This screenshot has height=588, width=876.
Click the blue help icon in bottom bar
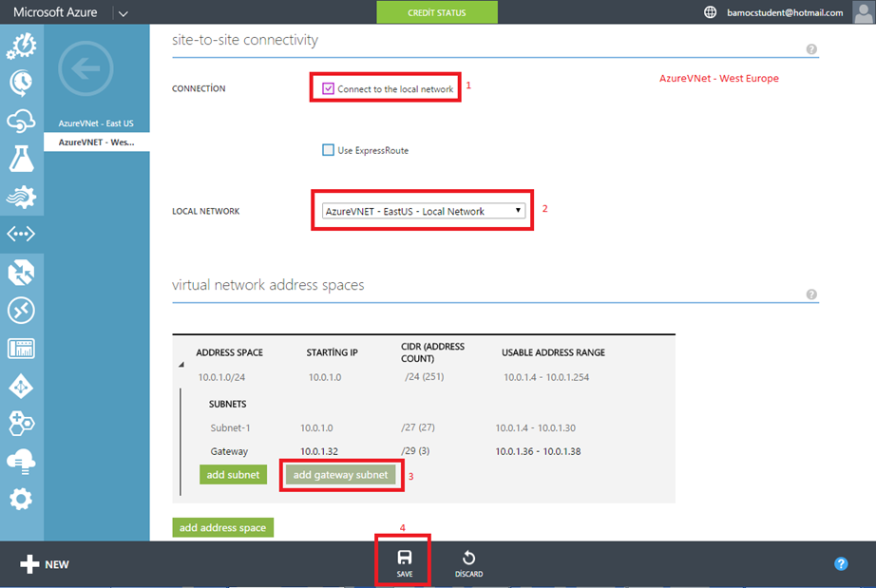click(x=841, y=564)
